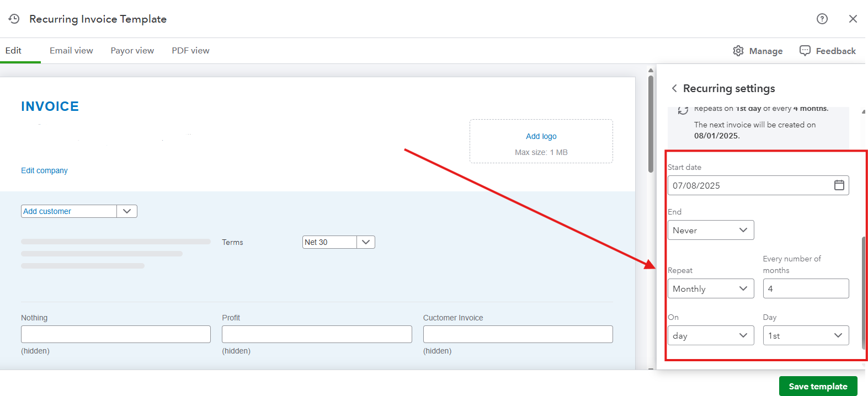Click the Edit company link
This screenshot has width=868, height=396.
point(44,170)
